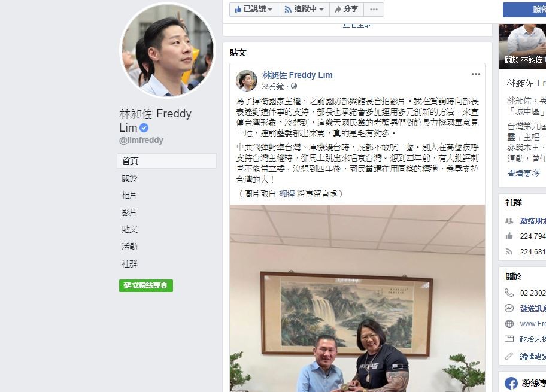Open the post's photo with painting
546x392 pixels.
[357, 299]
